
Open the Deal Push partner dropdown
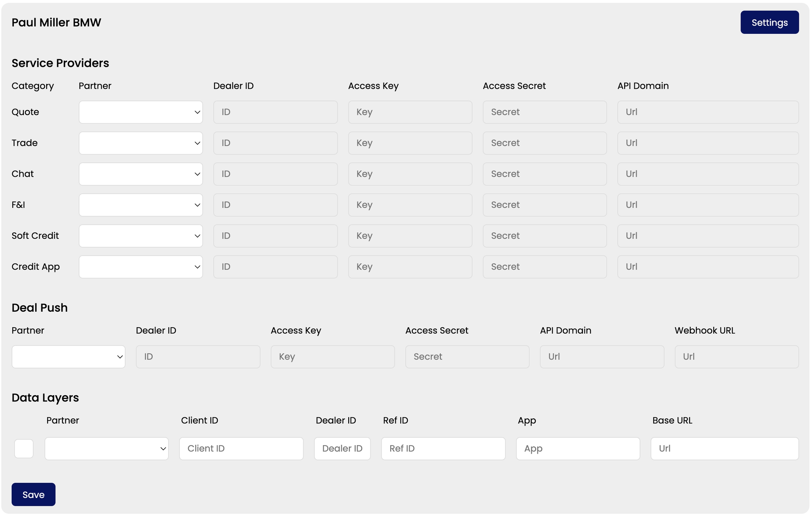pos(68,357)
